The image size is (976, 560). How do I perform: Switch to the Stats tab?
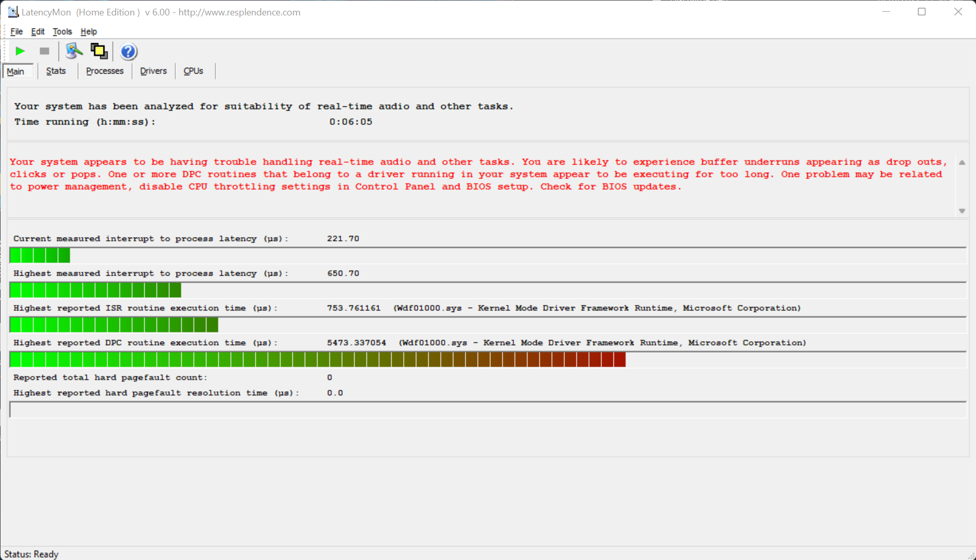point(56,71)
